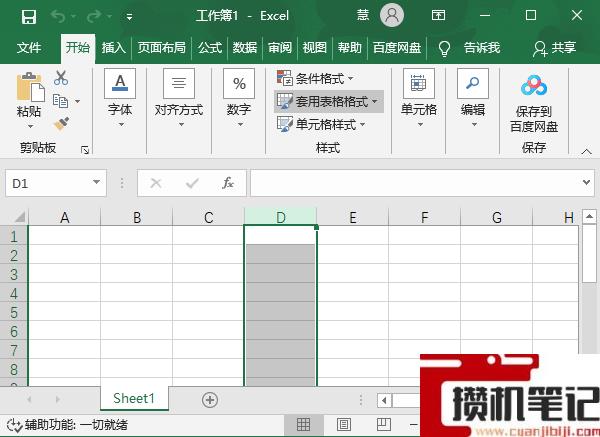Screen dimensions: 600x437
Task: Switch to the 数据 tab
Action: click(x=245, y=47)
